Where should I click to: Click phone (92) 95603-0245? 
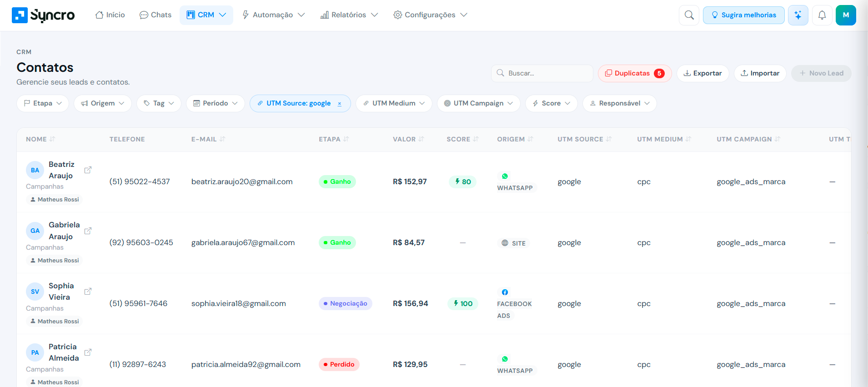(x=141, y=242)
